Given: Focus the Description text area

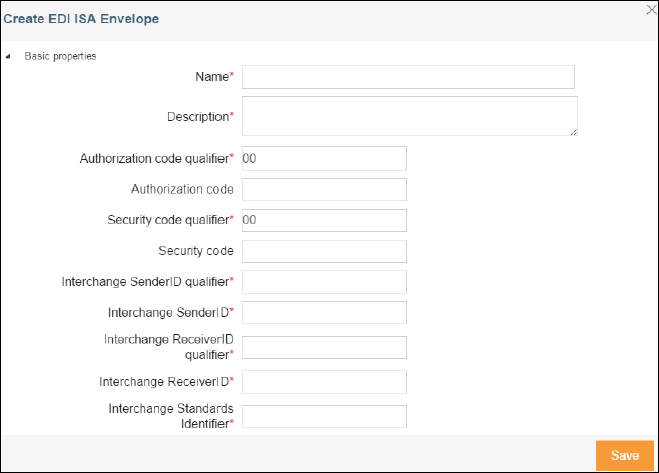Looking at the screenshot, I should pos(409,116).
